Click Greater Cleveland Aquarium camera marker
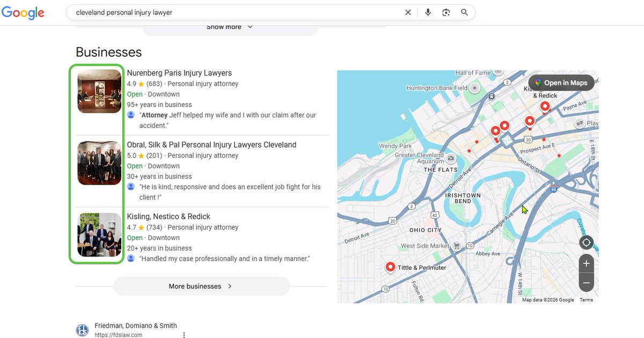The width and height of the screenshot is (644, 338). click(451, 158)
